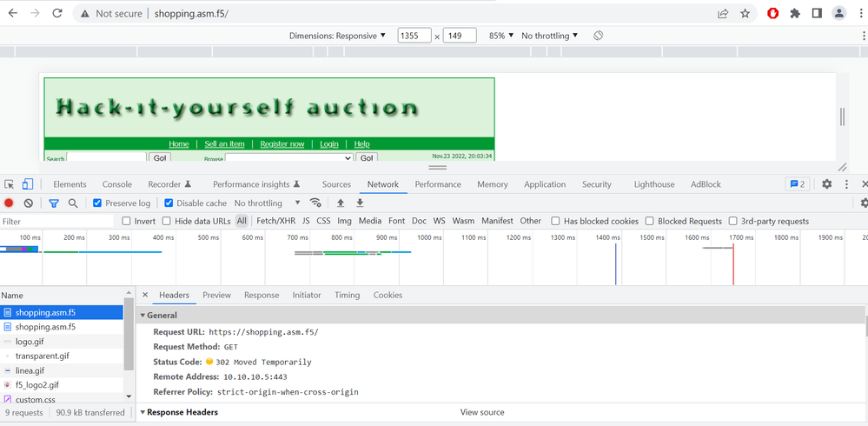The width and height of the screenshot is (868, 426).
Task: Open network search magnifier icon
Action: point(73,203)
